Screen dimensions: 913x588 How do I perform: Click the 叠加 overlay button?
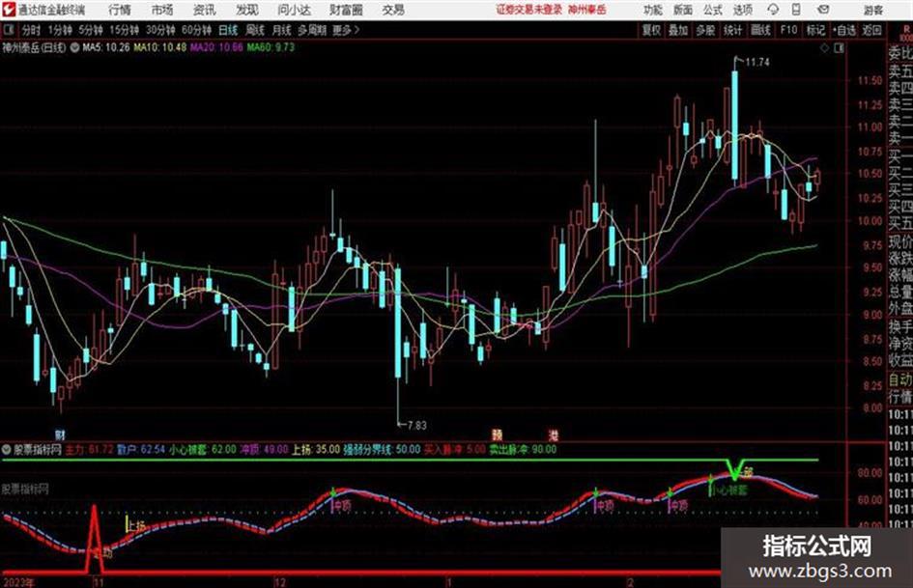point(678,30)
